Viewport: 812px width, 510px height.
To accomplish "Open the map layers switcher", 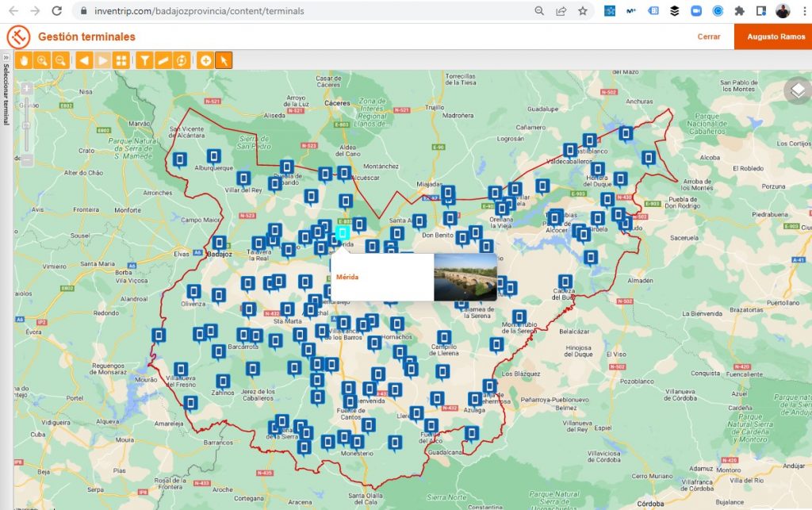I will [x=798, y=90].
